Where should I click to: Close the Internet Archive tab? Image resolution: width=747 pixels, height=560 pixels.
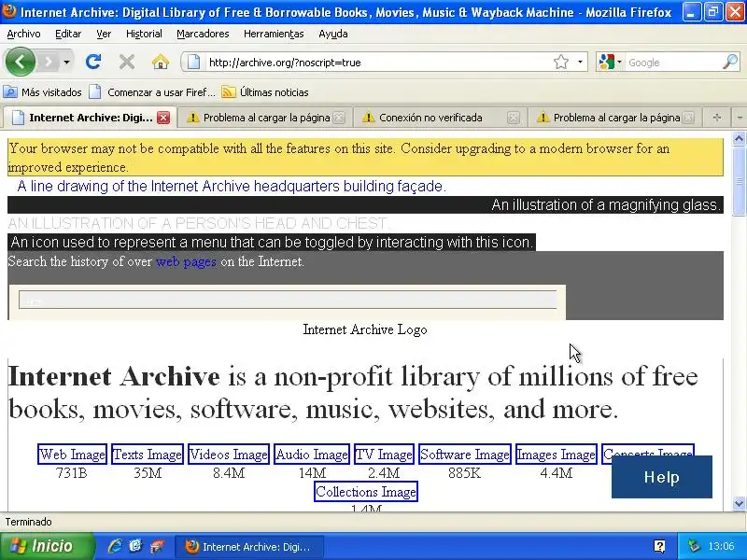[163, 118]
